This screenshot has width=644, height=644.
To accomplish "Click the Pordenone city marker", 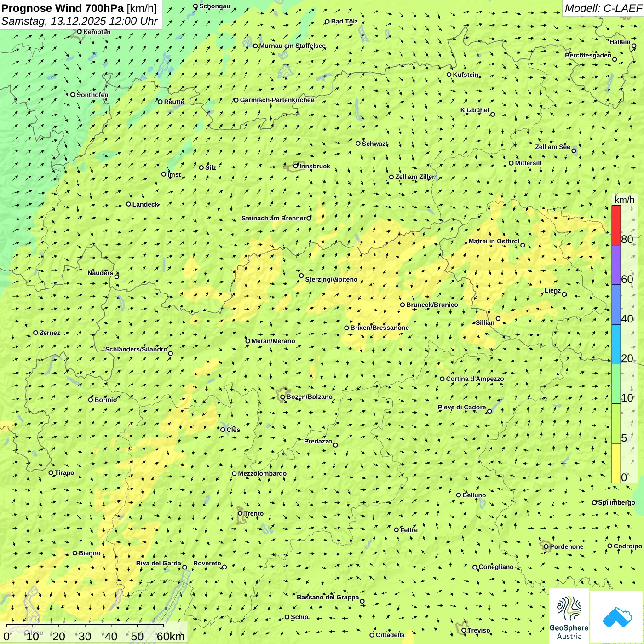I will coord(546,546).
